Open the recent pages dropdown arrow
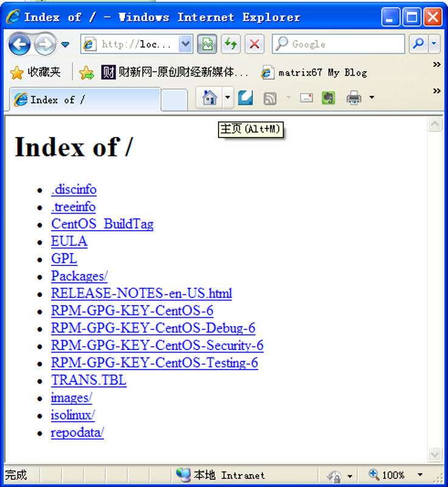 65,44
